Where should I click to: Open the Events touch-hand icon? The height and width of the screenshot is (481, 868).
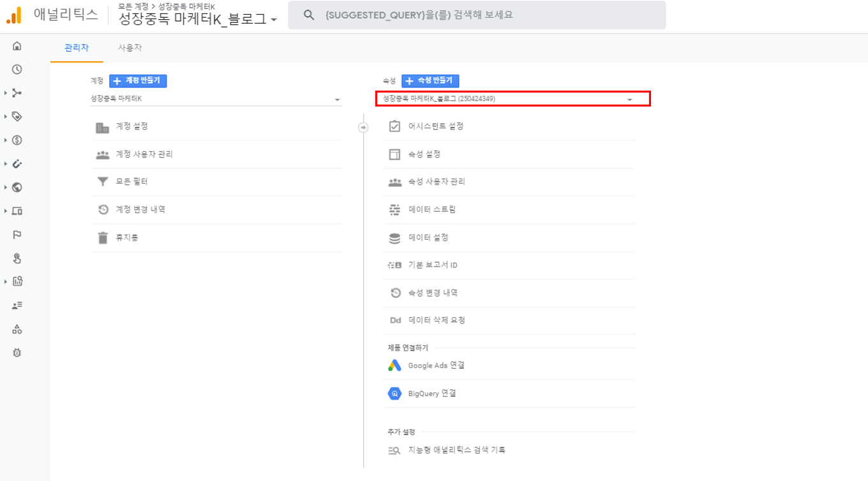(x=17, y=258)
